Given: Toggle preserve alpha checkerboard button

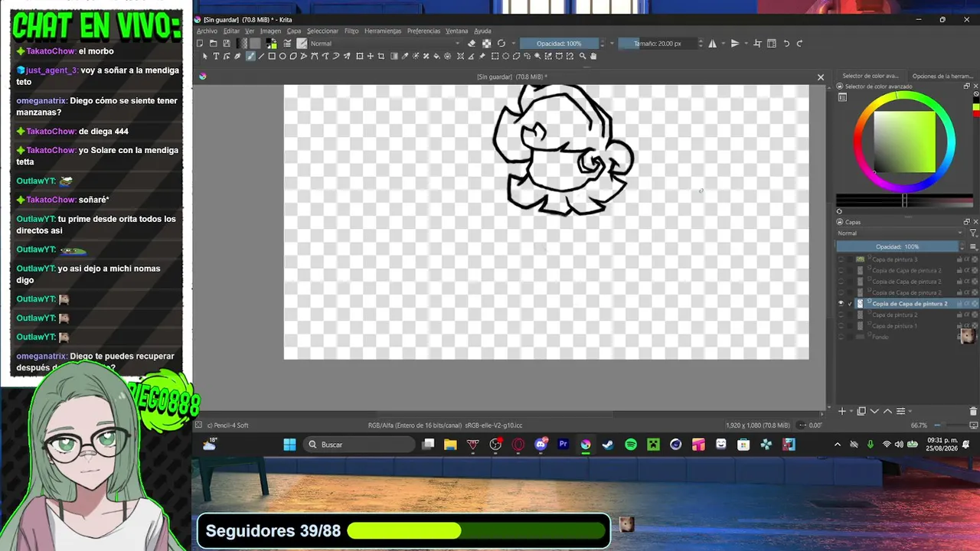Looking at the screenshot, I should [x=486, y=44].
